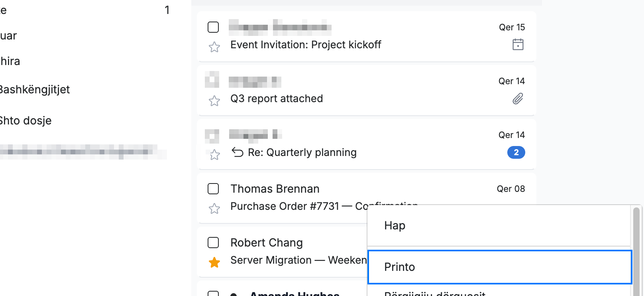Click the calendar icon on Project kickoff email
The image size is (644, 296).
click(518, 44)
